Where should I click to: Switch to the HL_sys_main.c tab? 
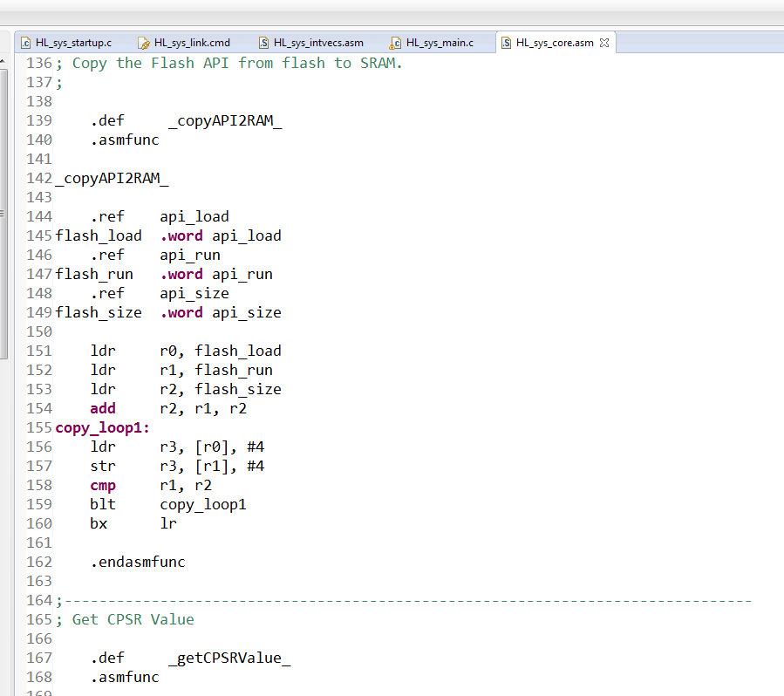[x=433, y=43]
